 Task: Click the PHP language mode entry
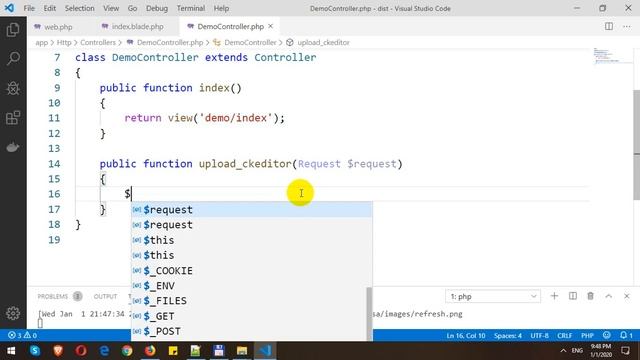(587, 336)
